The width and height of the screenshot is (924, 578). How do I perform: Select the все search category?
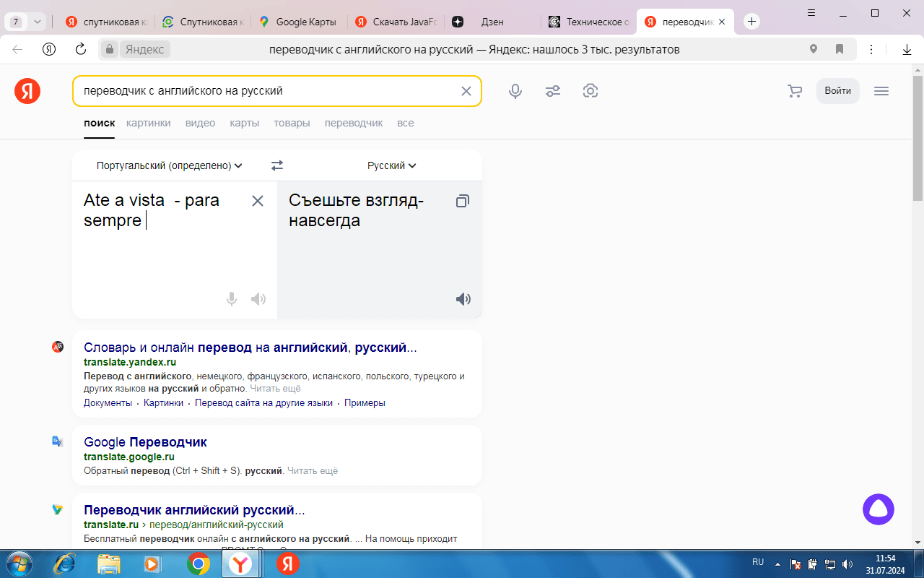click(406, 123)
